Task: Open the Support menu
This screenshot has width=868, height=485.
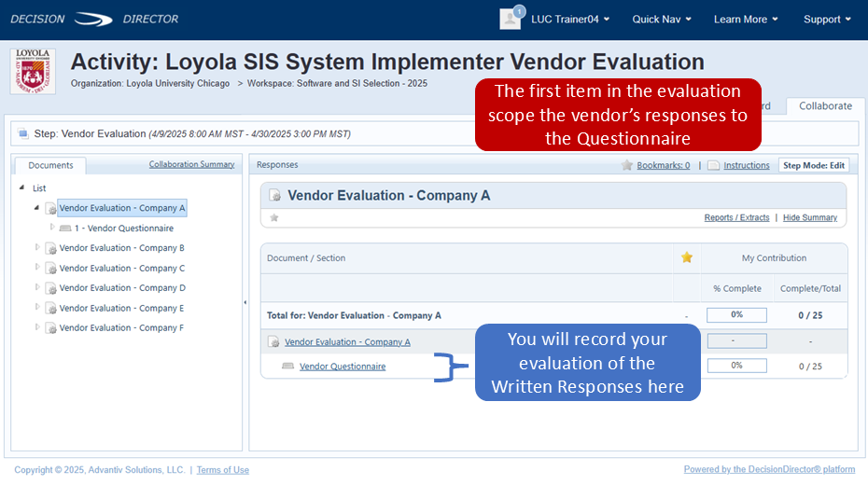Action: pyautogui.click(x=827, y=20)
